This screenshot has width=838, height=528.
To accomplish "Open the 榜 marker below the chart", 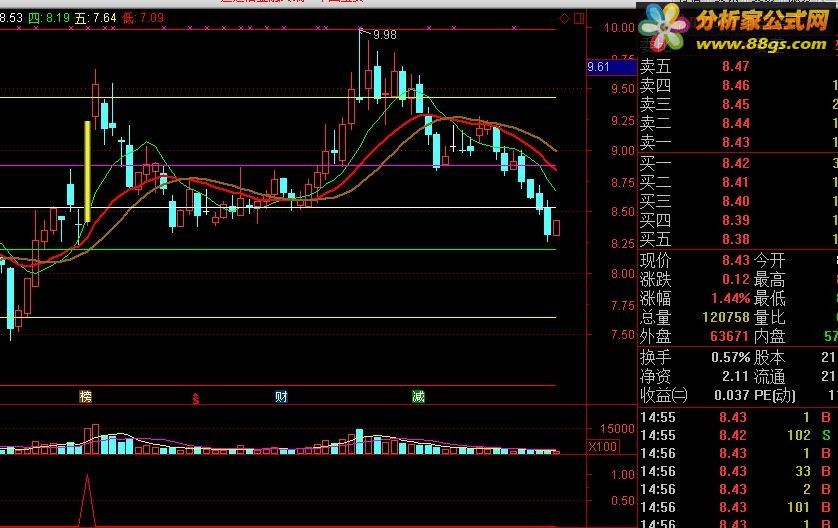I will point(86,397).
